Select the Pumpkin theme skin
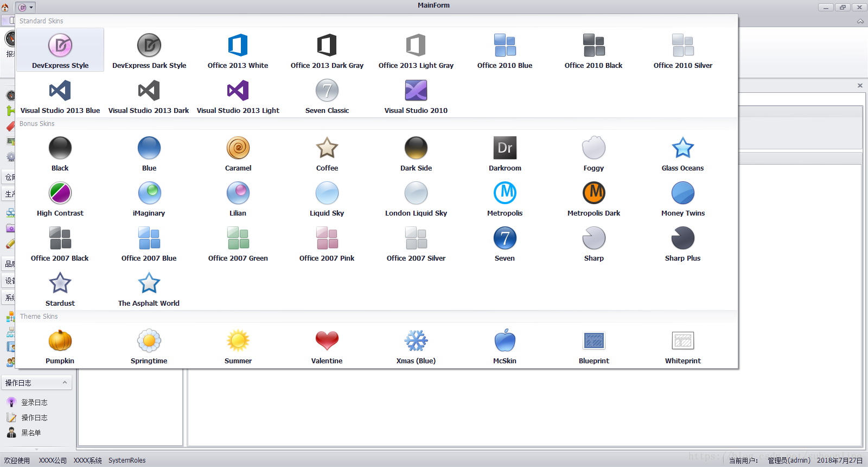 click(60, 345)
